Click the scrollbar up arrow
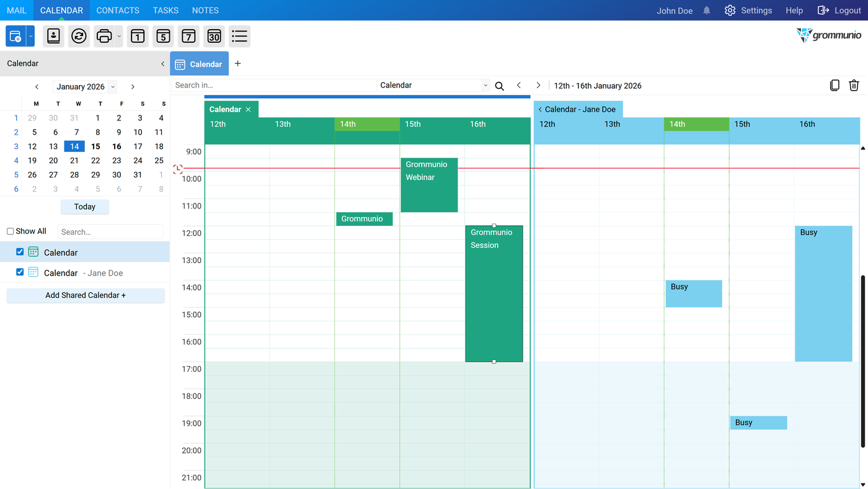Image resolution: width=868 pixels, height=489 pixels. click(863, 148)
